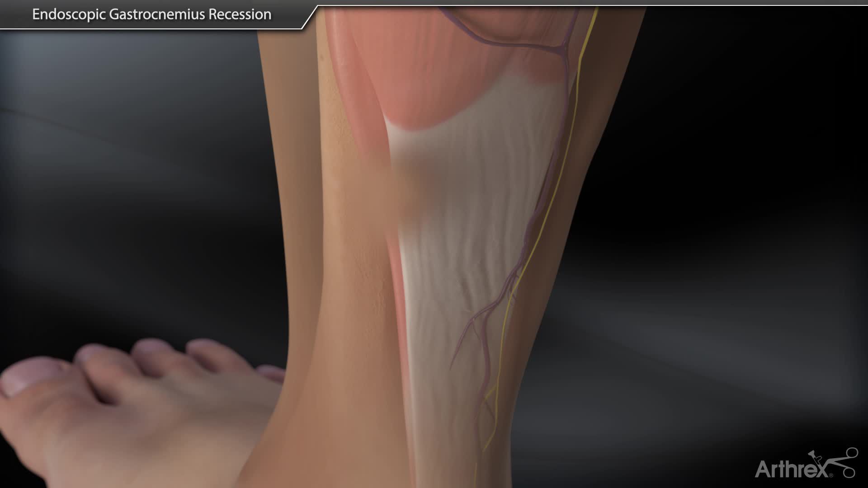This screenshot has width=868, height=488.
Task: Select the Endoscopic Gastrocnemius Recession title tab
Action: point(151,14)
